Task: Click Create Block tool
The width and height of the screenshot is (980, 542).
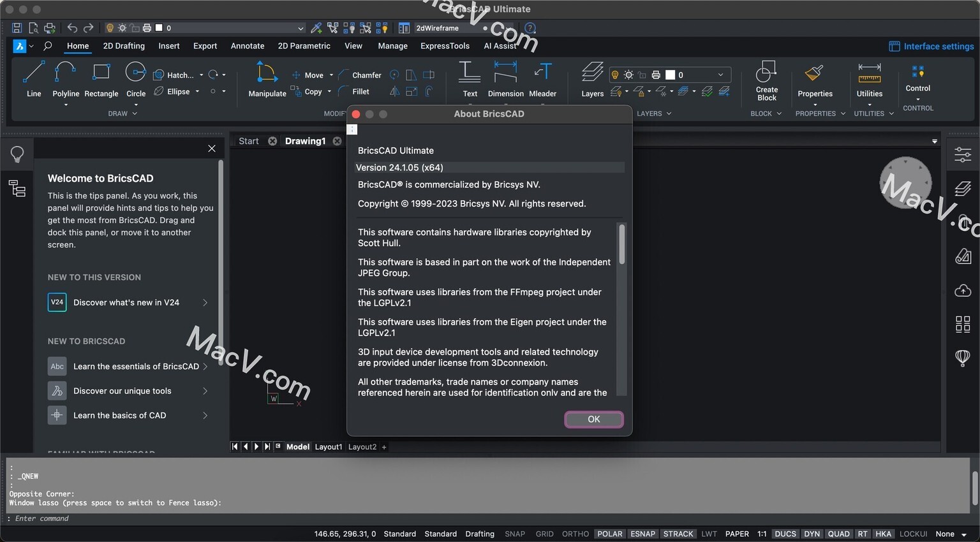Action: click(766, 80)
